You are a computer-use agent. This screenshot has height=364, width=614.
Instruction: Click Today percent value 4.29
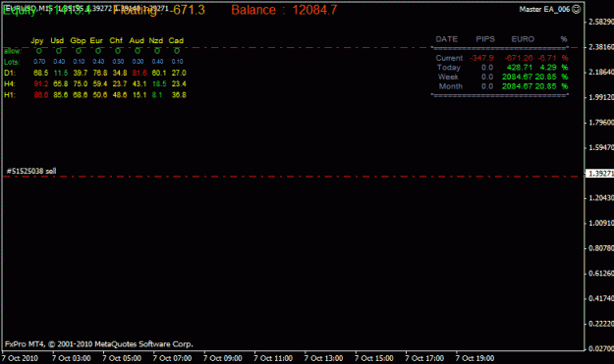click(548, 68)
